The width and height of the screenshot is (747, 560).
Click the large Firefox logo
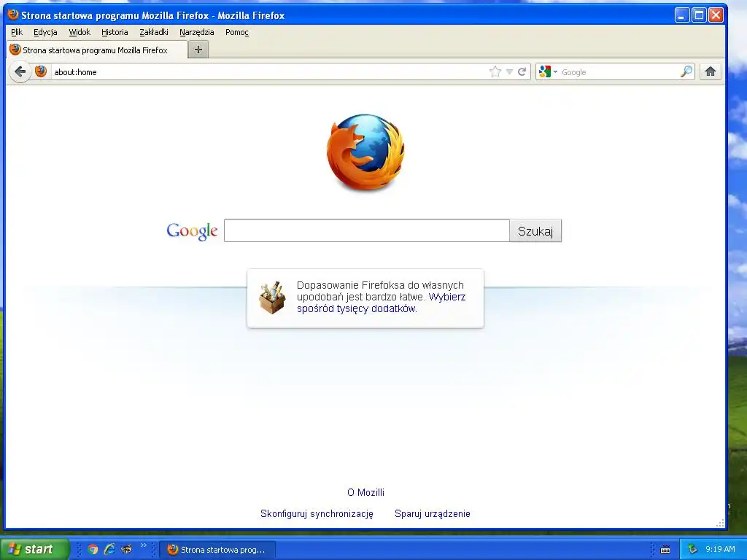(x=366, y=152)
